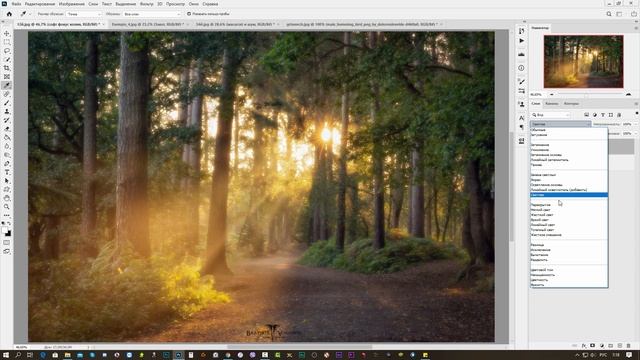Open the 'Образец' sample layers dropdown

pos(152,14)
